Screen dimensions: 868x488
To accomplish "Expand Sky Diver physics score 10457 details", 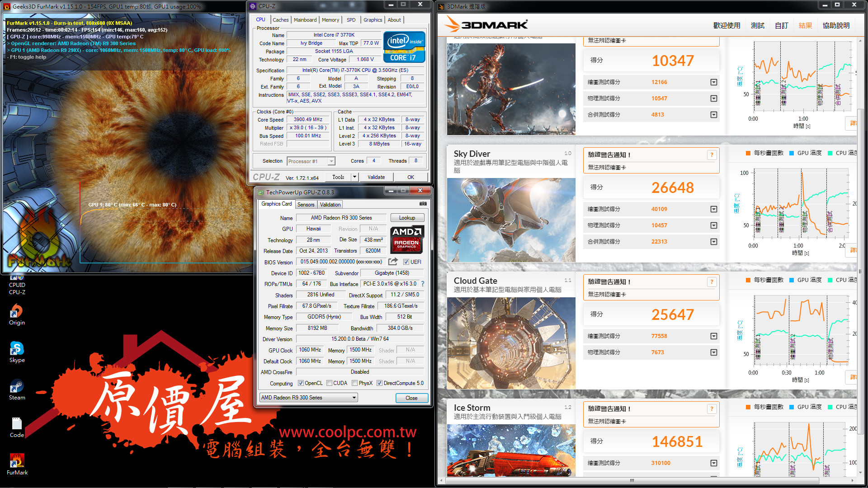I will click(x=714, y=225).
